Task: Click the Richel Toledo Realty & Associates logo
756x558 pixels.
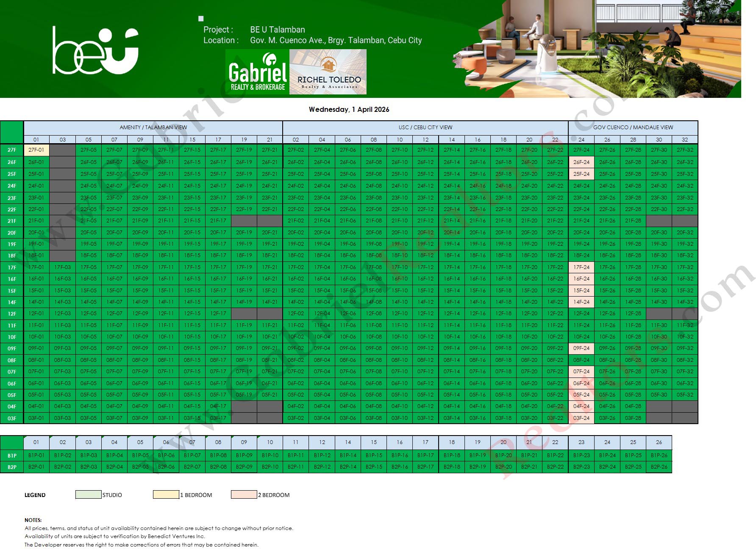Action: [x=328, y=72]
